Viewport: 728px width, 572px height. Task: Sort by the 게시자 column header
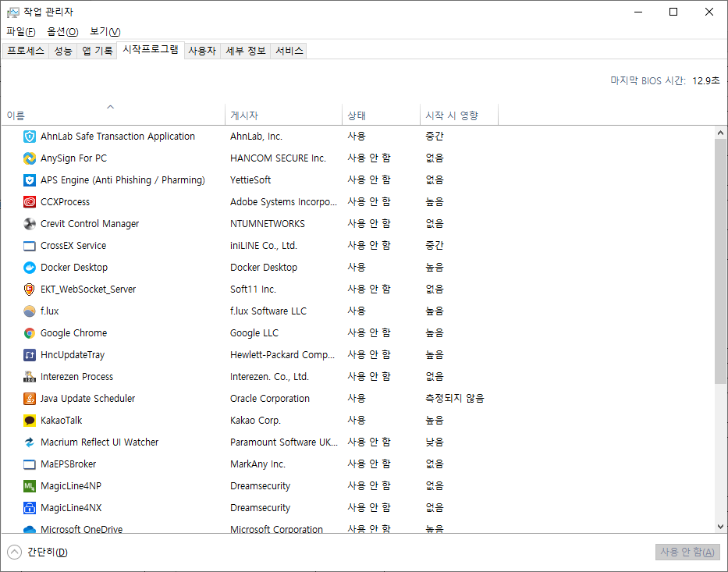click(283, 115)
